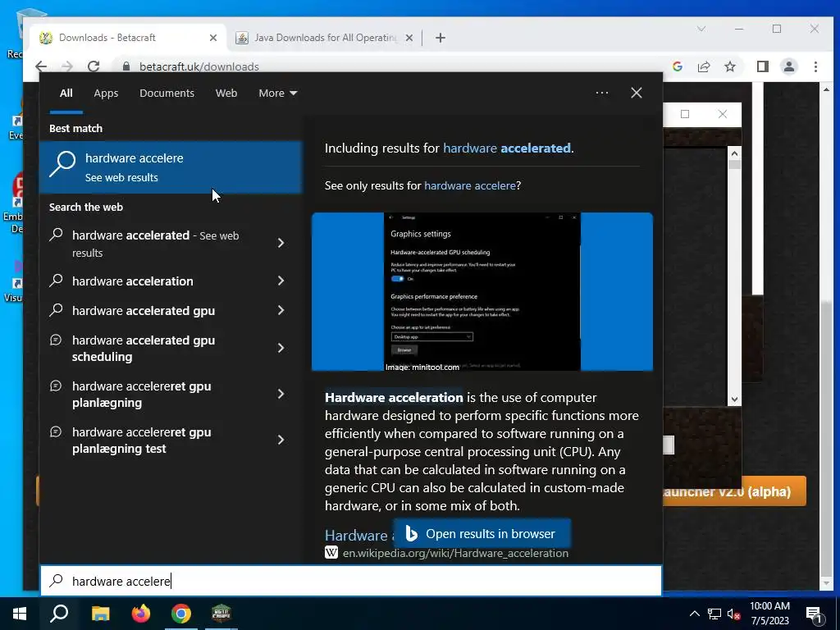Click the search text input field

(351, 581)
